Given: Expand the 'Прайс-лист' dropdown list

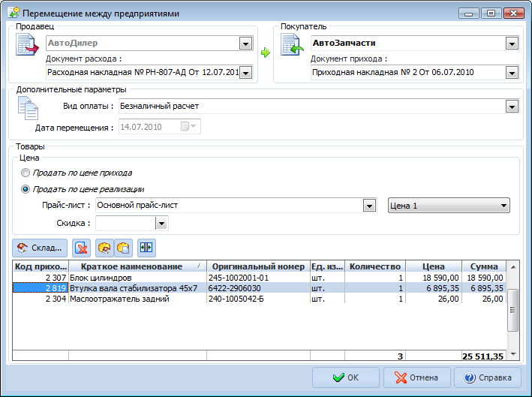Looking at the screenshot, I should coord(368,206).
